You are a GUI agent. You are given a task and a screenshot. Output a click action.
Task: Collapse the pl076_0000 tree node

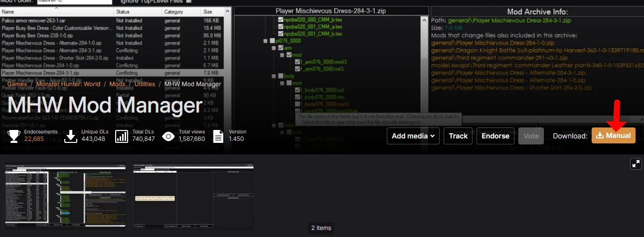(266, 41)
